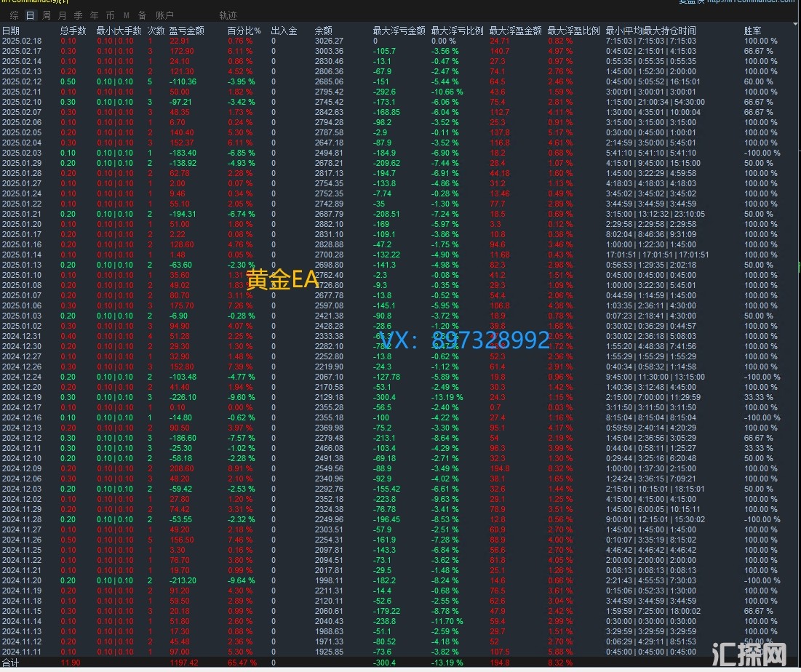Click the 最小|大手数 column header
Viewport: 801px width, 672px height.
[x=119, y=31]
